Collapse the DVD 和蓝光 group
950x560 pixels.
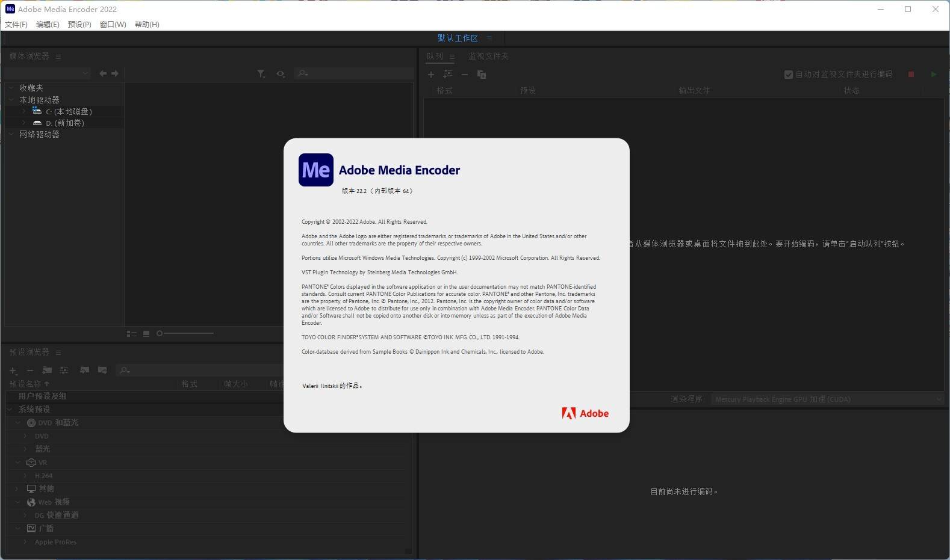point(18,423)
